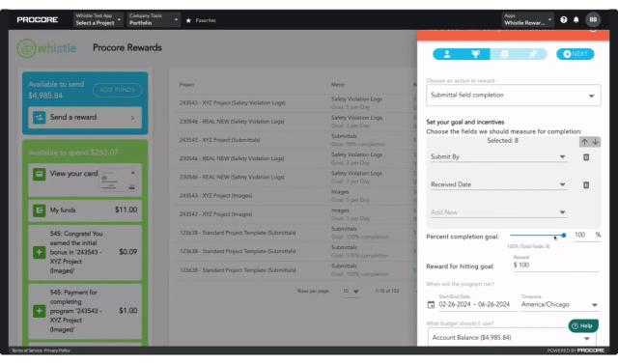Image resolution: width=618 pixels, height=364 pixels.
Task: Open View your card
Action: pos(85,180)
